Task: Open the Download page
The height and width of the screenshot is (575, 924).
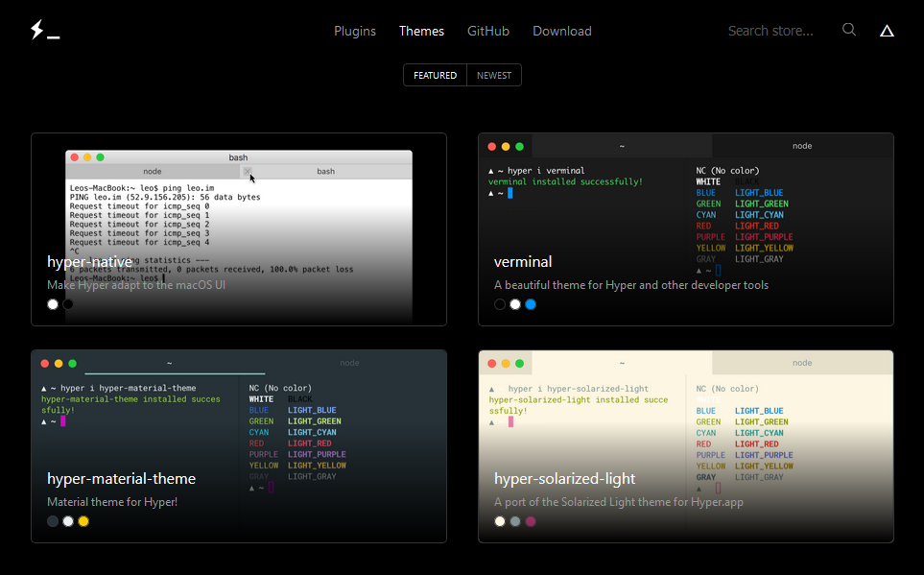Action: click(562, 31)
